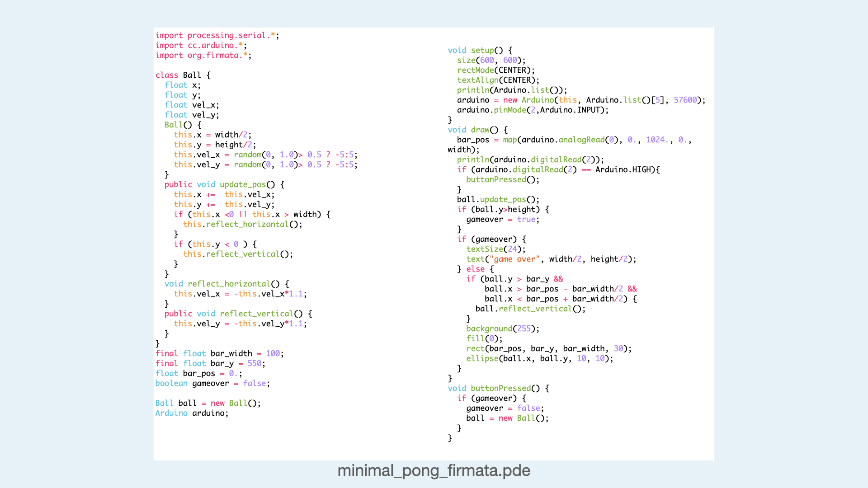The width and height of the screenshot is (868, 488).
Task: Click the 'void reflect_horizontal()' method header
Action: pos(226,284)
